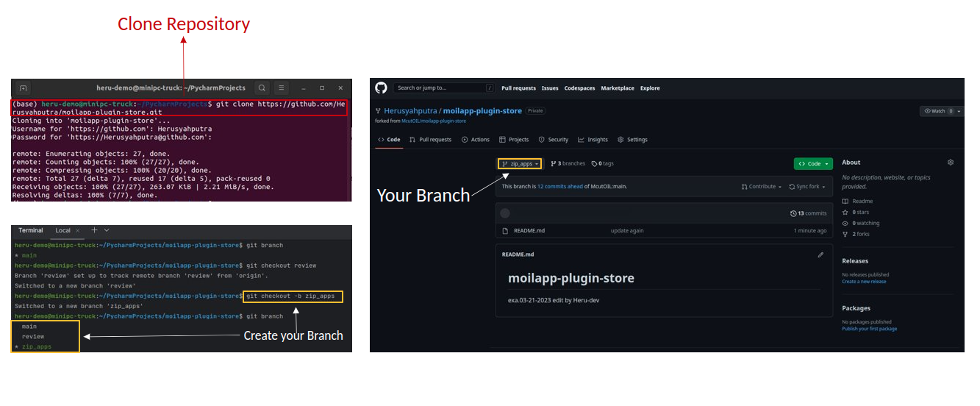Click 'Publish your first package' link
This screenshot has width=980, height=406.
(x=869, y=329)
